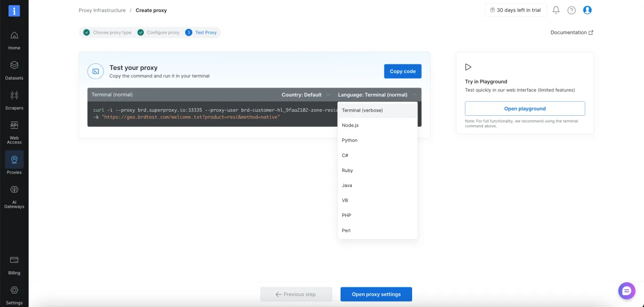Image resolution: width=644 pixels, height=307 pixels.
Task: Choose Node.js in the language menu
Action: coord(350,125)
